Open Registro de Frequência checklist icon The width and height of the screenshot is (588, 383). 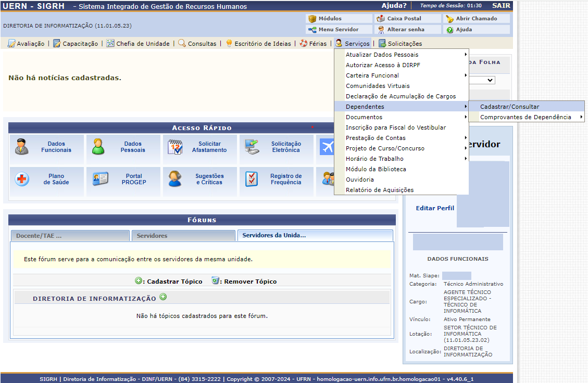(252, 179)
